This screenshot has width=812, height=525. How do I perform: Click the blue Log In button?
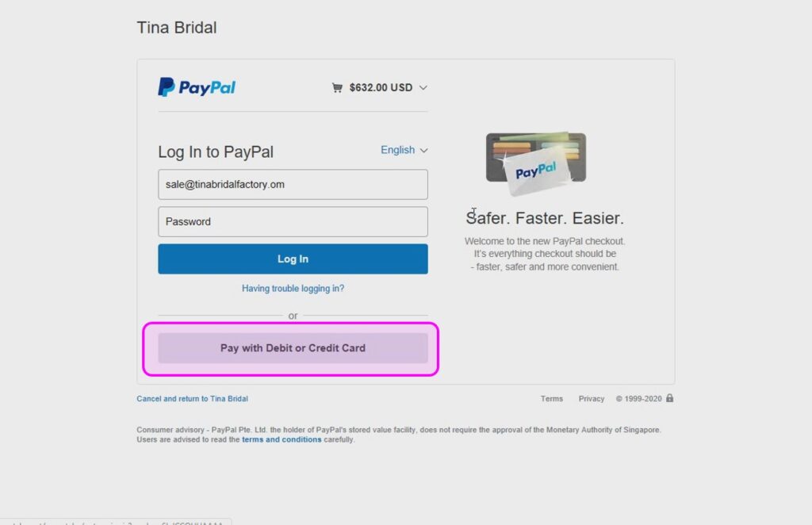[293, 259]
